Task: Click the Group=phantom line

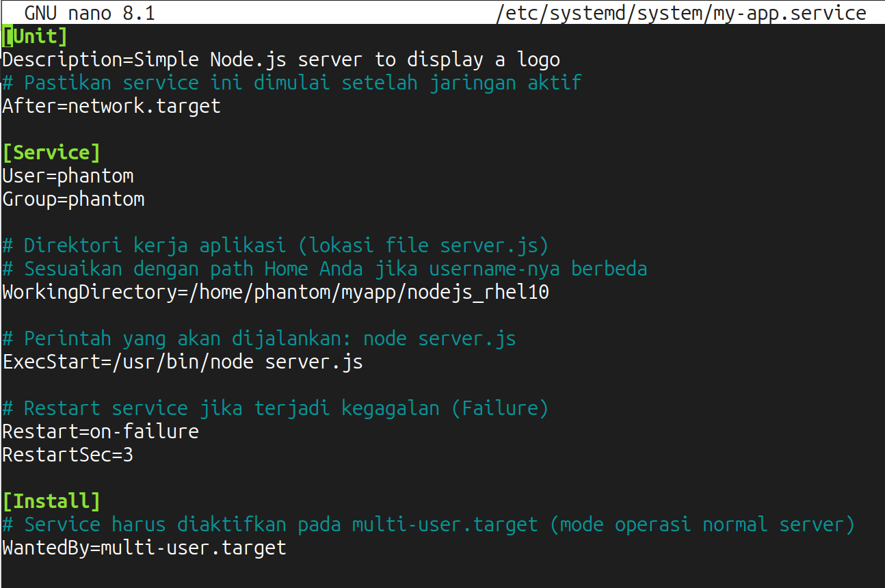Action: (x=73, y=199)
